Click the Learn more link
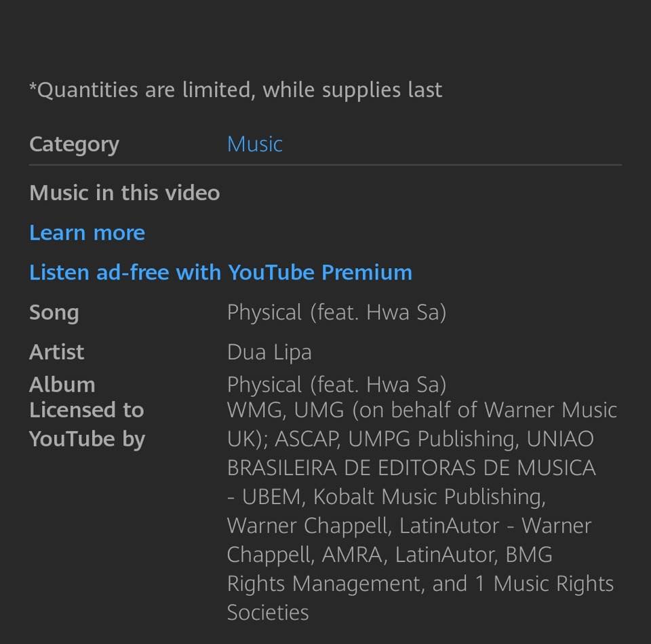 87,233
